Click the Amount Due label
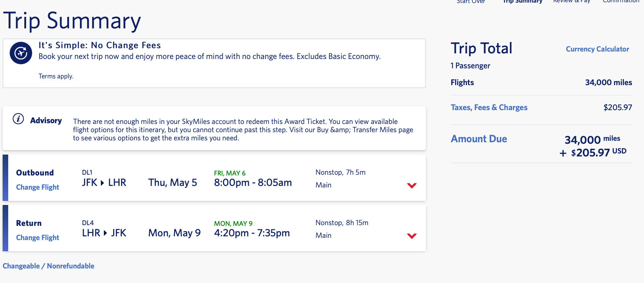Image resolution: width=644 pixels, height=283 pixels. coord(479,139)
